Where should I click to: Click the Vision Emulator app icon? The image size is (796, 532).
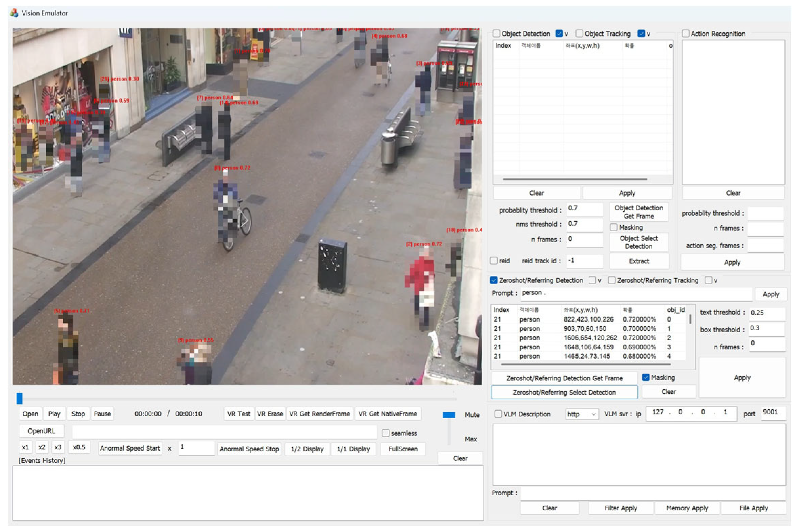click(14, 13)
